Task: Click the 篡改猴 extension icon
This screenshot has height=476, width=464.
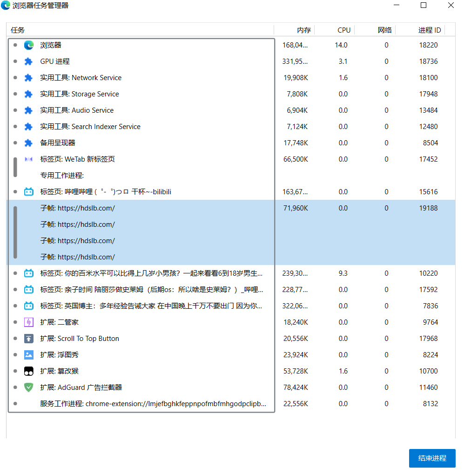Action: pyautogui.click(x=29, y=371)
